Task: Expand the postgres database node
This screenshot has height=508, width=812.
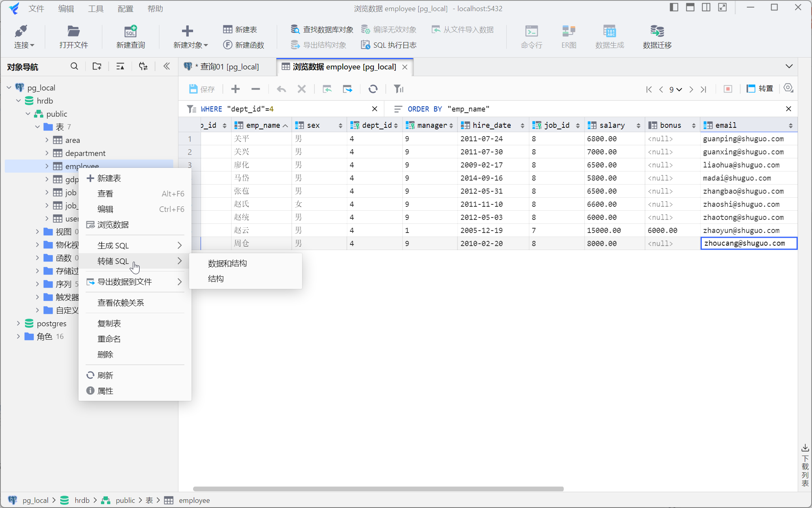Action: pyautogui.click(x=18, y=323)
